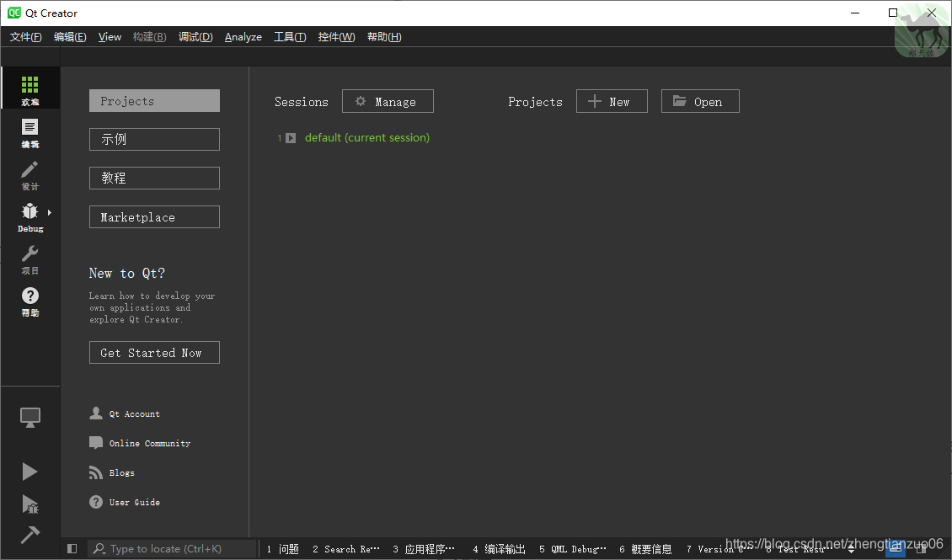
Task: Open the 2 Search Results pane
Action: click(345, 549)
